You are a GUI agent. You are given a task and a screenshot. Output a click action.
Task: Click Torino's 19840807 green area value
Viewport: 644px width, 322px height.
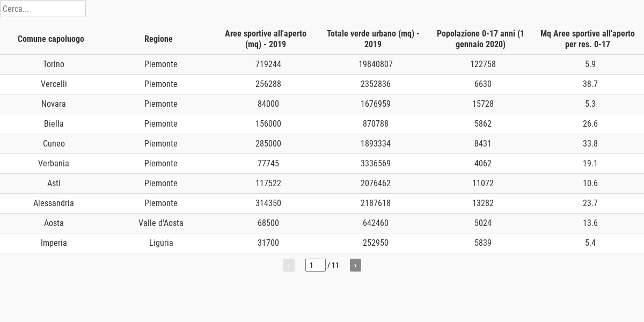point(376,64)
